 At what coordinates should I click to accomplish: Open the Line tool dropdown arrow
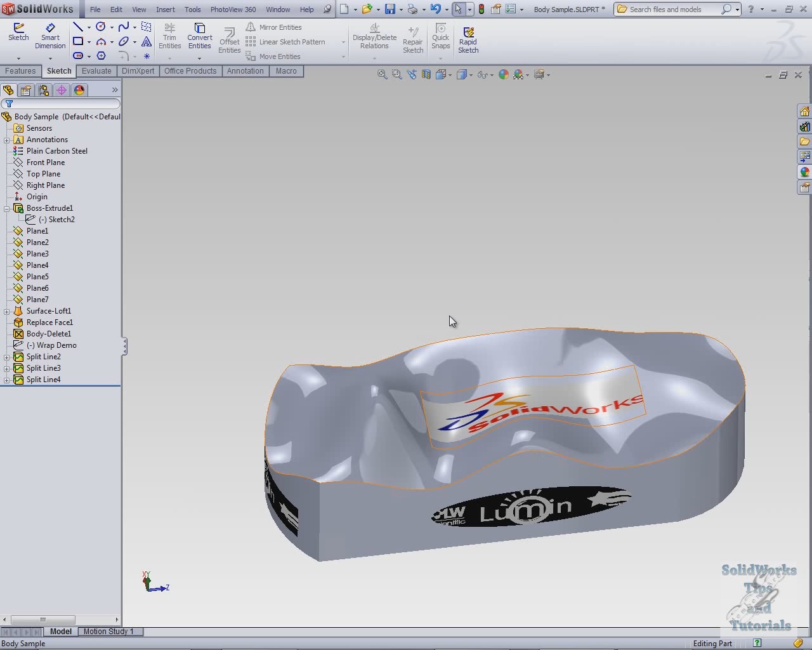pyautogui.click(x=89, y=27)
